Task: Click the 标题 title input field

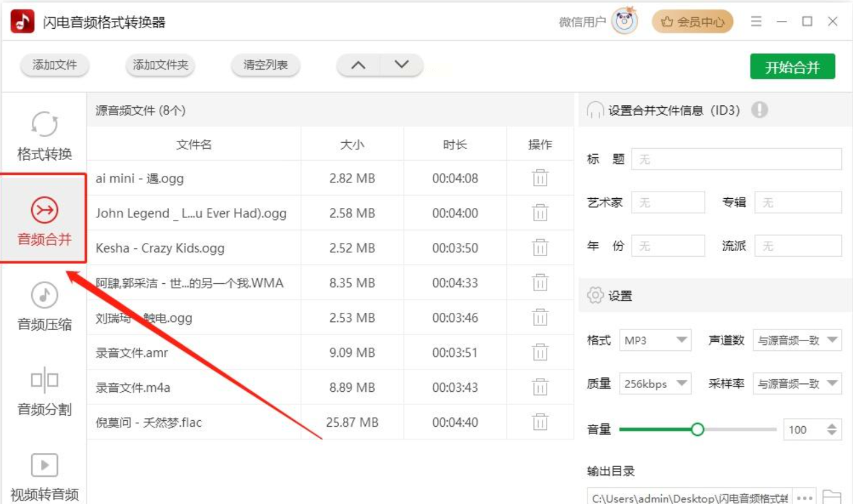Action: click(736, 159)
